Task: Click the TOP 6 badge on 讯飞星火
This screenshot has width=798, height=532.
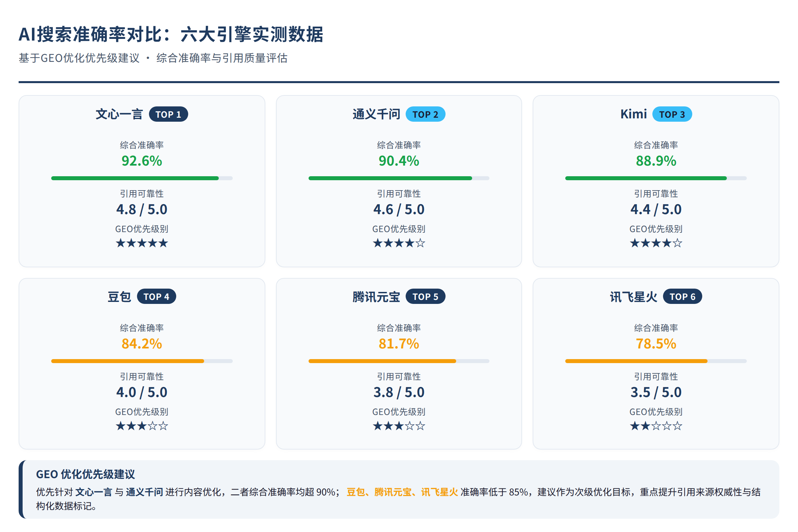Action: click(x=682, y=297)
